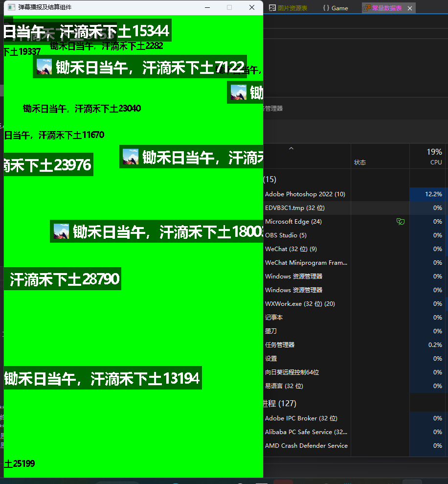Select the Adobe Photoshop 2022 process row
The image size is (448, 484).
click(305, 194)
